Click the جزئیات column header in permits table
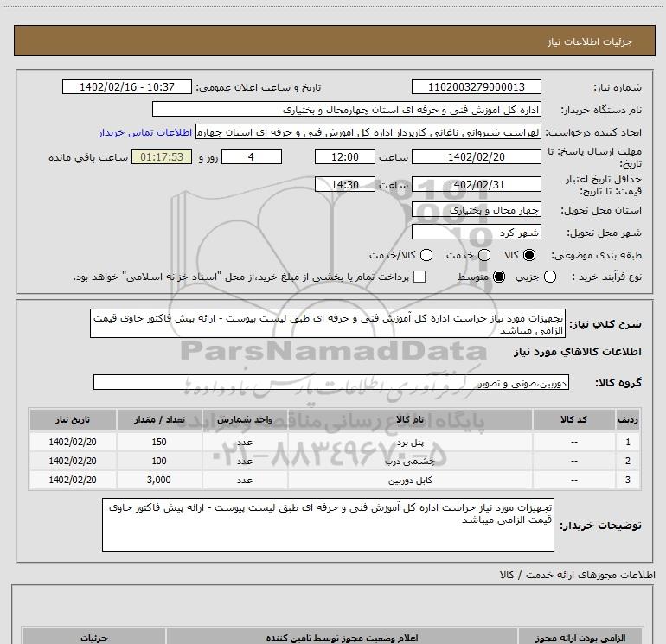 [94, 637]
